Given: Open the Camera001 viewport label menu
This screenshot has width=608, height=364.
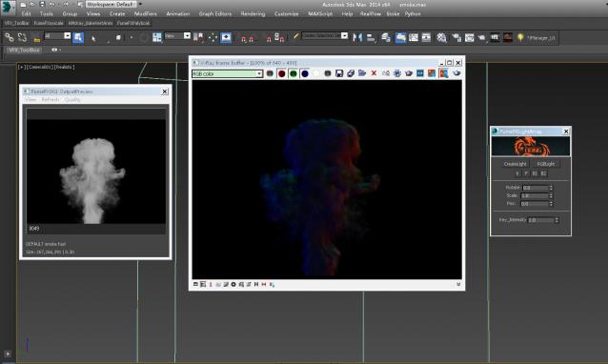Looking at the screenshot, I should pyautogui.click(x=39, y=67).
